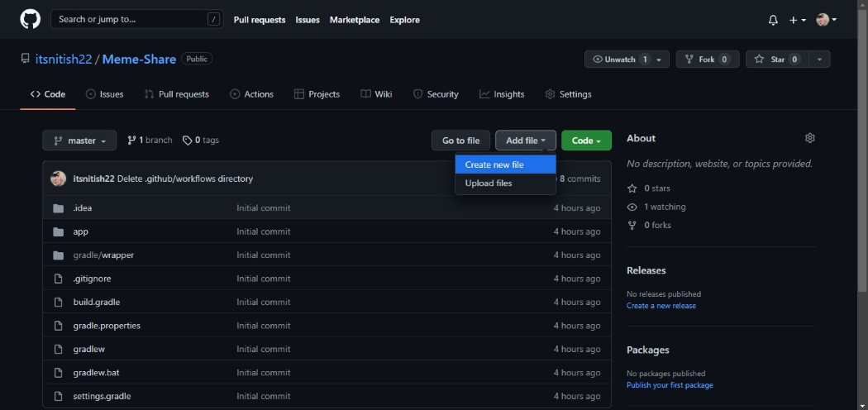Open the settings.gradle file name
Image resolution: width=868 pixels, height=410 pixels.
(x=102, y=396)
